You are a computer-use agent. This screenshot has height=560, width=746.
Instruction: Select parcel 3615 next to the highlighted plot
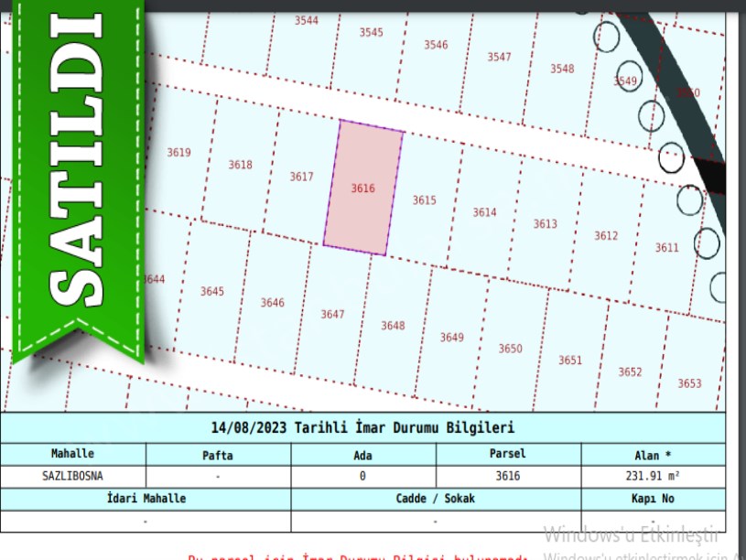pyautogui.click(x=424, y=200)
